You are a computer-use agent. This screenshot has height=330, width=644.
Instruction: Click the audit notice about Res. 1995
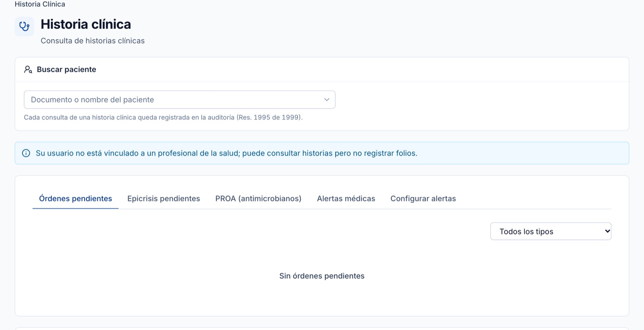tap(163, 118)
